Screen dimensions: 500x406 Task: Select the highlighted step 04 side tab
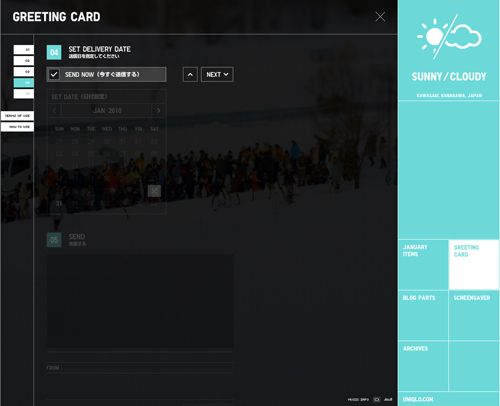[24, 83]
